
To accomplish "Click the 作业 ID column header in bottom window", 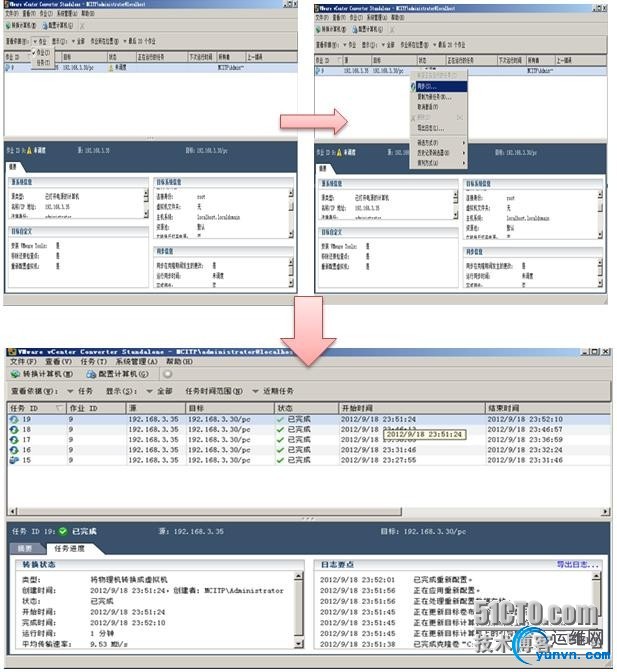I will tap(96, 408).
